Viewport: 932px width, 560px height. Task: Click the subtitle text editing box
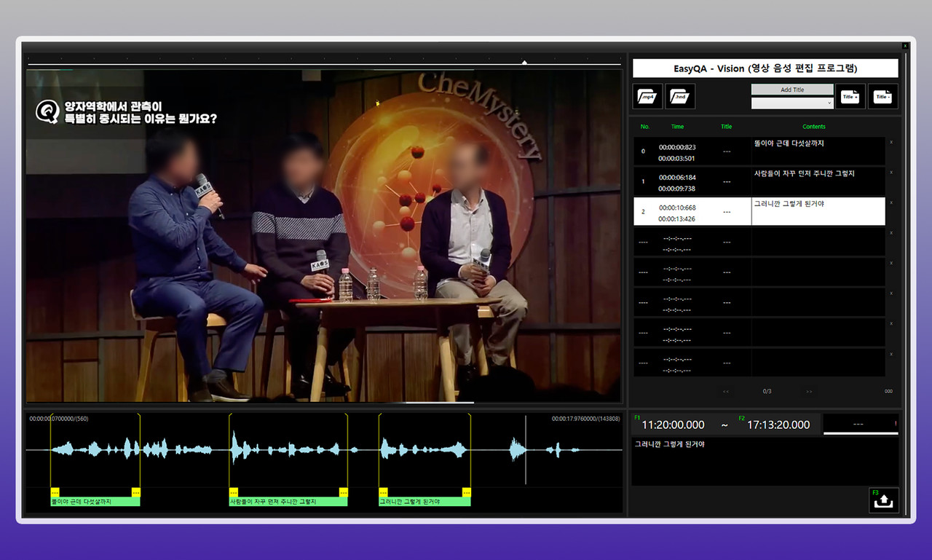pyautogui.click(x=765, y=461)
